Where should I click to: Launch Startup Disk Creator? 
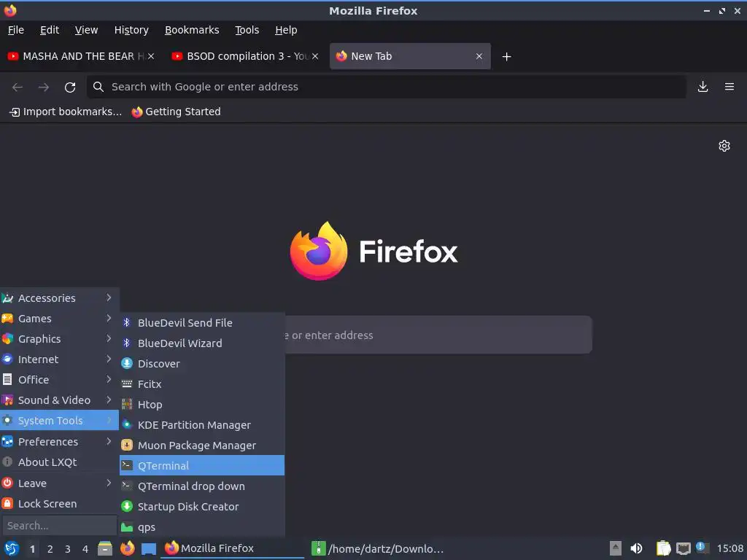202,506
